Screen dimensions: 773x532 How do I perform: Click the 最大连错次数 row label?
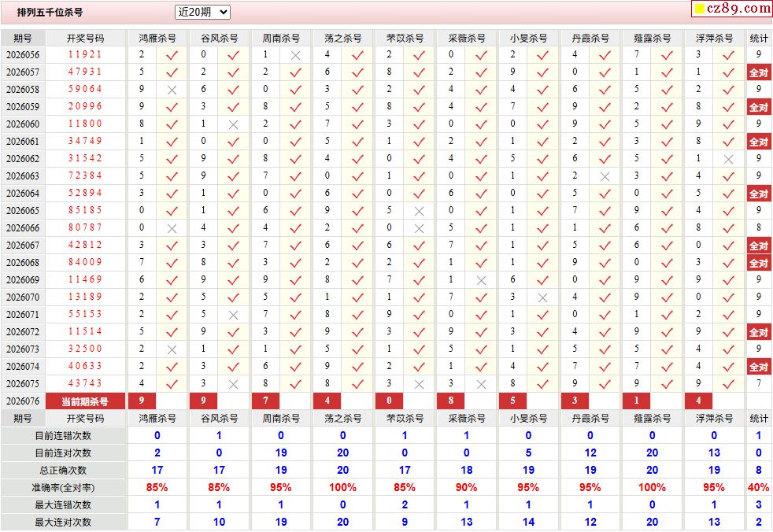coord(63,505)
